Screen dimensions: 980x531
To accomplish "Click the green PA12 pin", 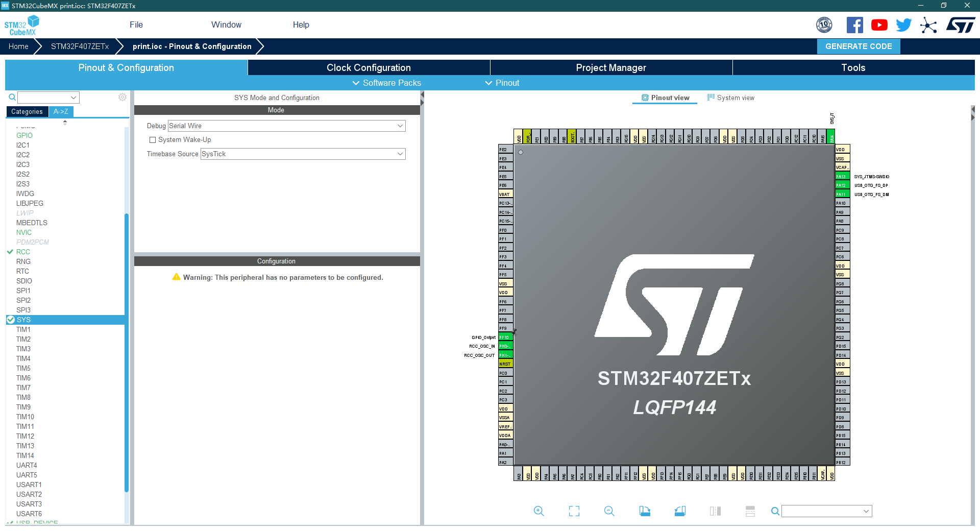I will [842, 185].
